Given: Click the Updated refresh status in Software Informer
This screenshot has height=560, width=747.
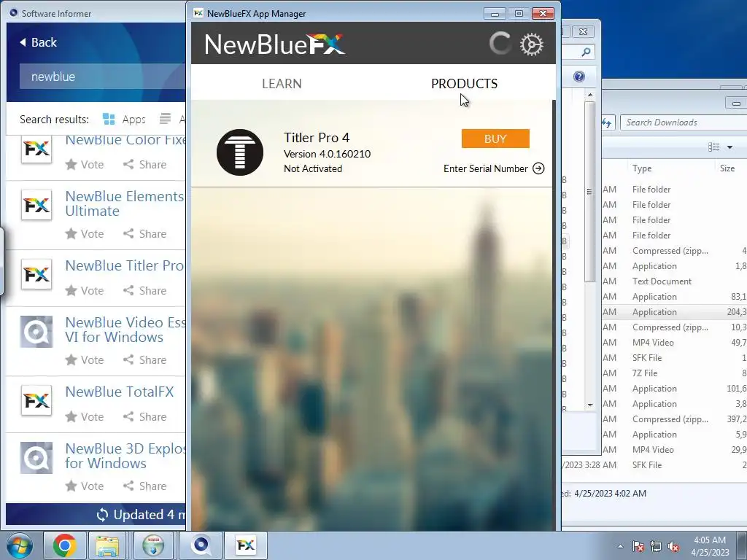Looking at the screenshot, I should tap(141, 515).
